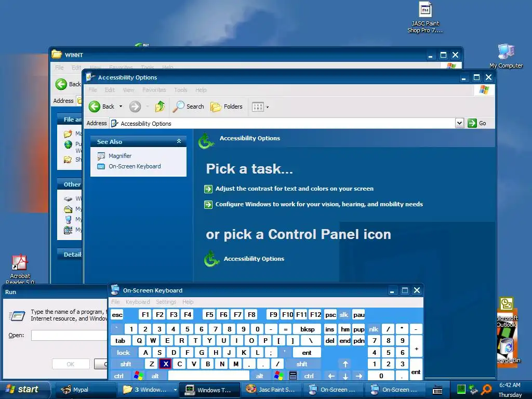The height and width of the screenshot is (399, 532).
Task: Collapse the See Also panel
Action: click(x=179, y=141)
